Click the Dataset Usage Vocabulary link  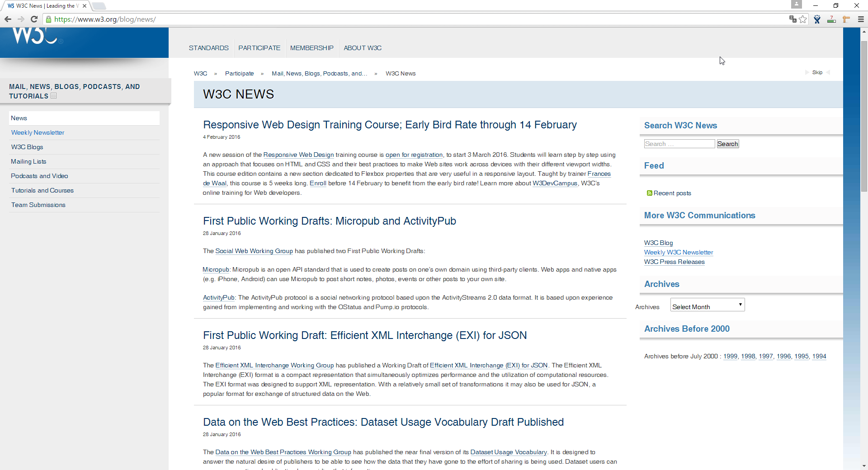click(509, 452)
